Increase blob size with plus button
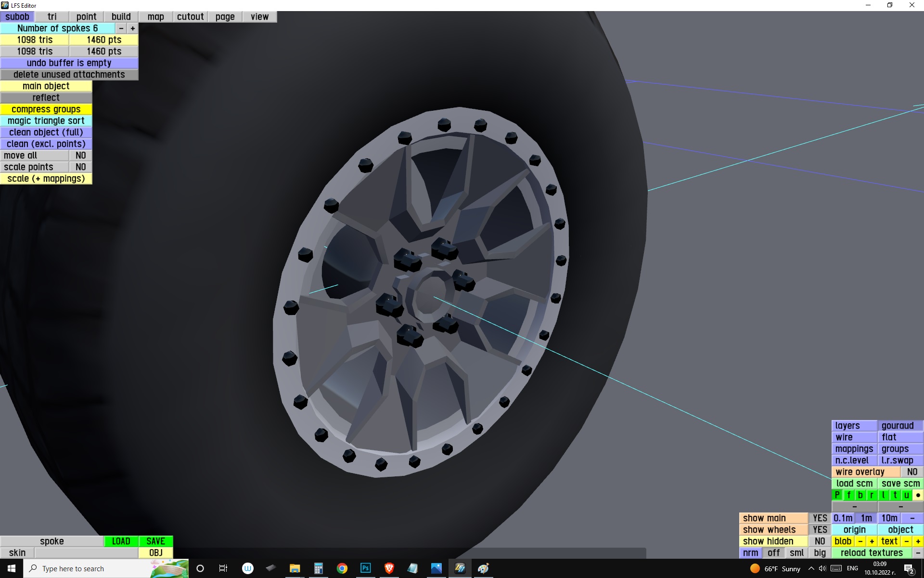The width and height of the screenshot is (924, 578). point(872,541)
